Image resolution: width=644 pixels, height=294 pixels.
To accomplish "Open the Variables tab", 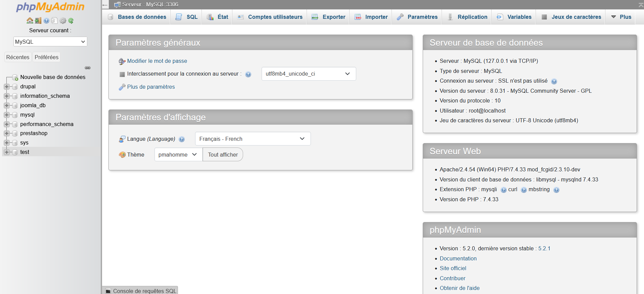I will point(514,17).
